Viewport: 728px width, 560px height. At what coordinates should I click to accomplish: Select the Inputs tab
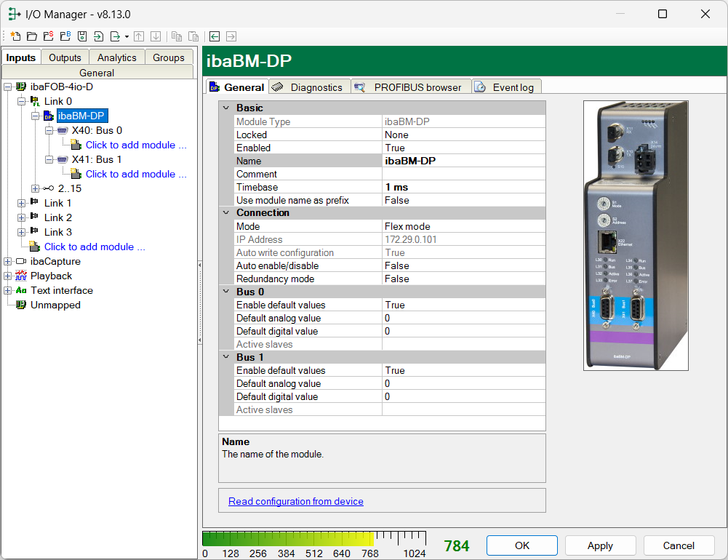tap(21, 57)
